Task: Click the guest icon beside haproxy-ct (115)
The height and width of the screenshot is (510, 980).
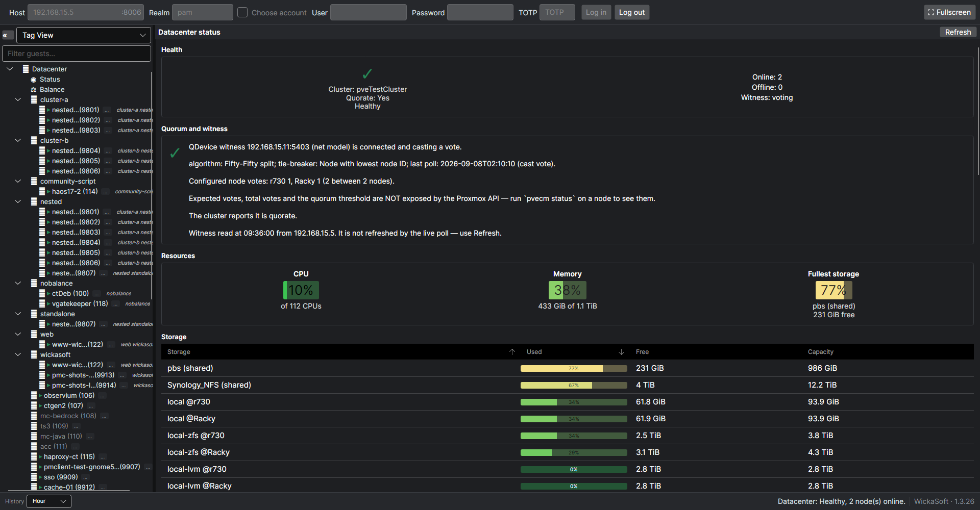Action: tap(34, 456)
